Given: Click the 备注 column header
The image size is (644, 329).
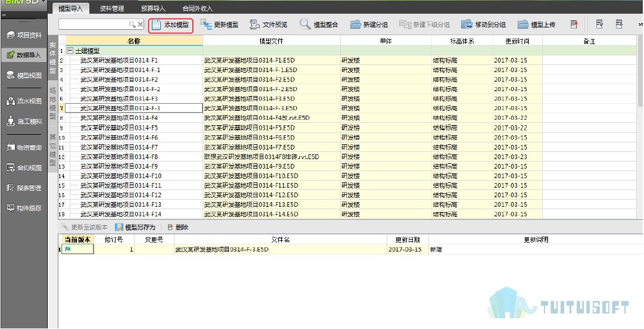Looking at the screenshot, I should pos(589,41).
